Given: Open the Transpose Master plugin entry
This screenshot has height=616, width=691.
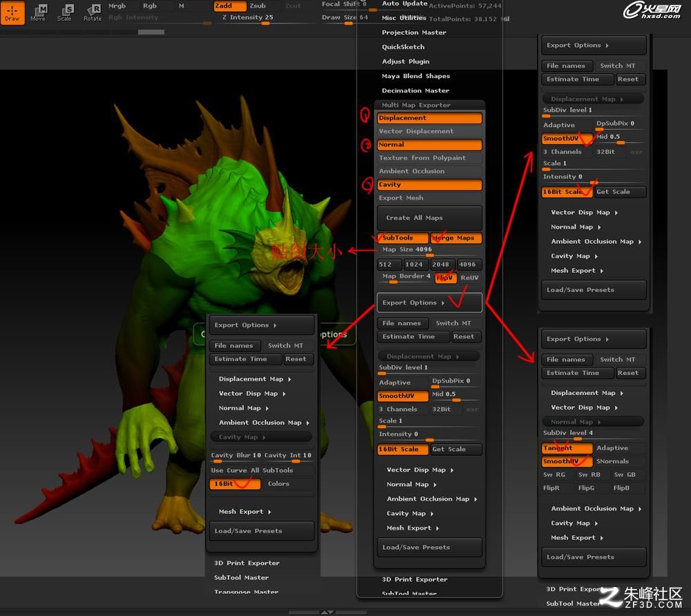Looking at the screenshot, I should click(x=247, y=593).
